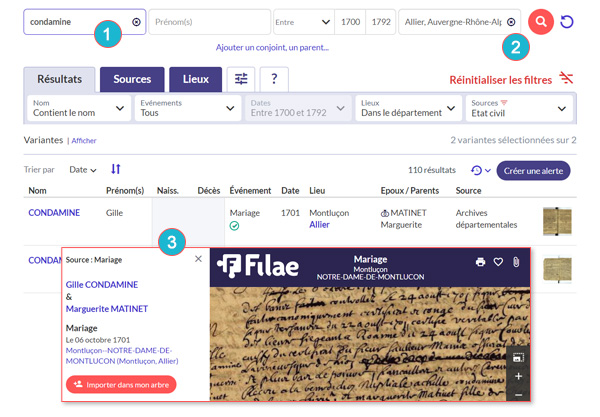
Task: Open the question mark help tab
Action: coord(273,79)
